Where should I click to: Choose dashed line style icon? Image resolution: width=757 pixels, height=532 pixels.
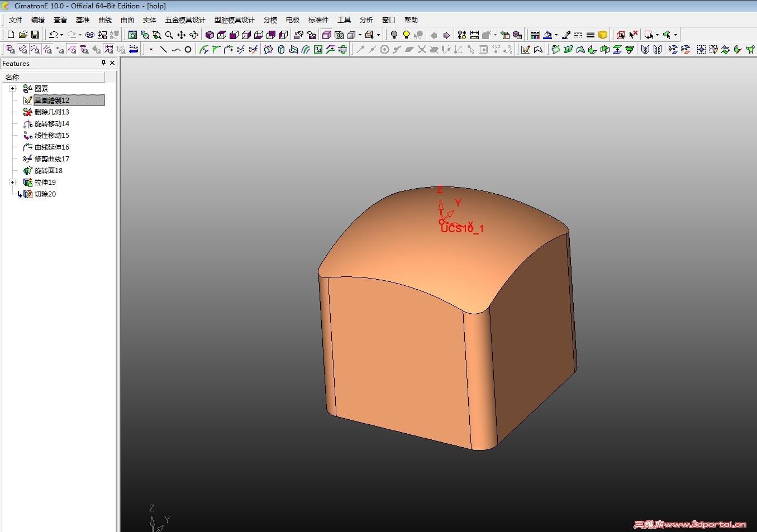click(x=578, y=35)
